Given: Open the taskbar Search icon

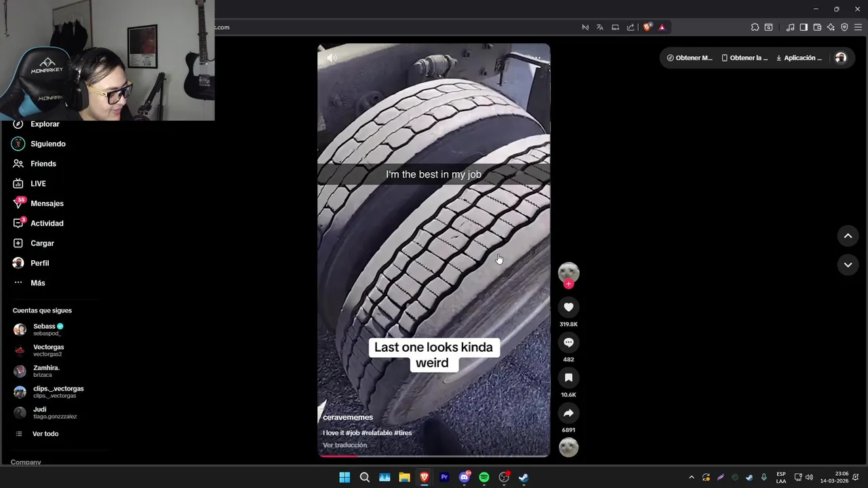Looking at the screenshot, I should coord(364,477).
